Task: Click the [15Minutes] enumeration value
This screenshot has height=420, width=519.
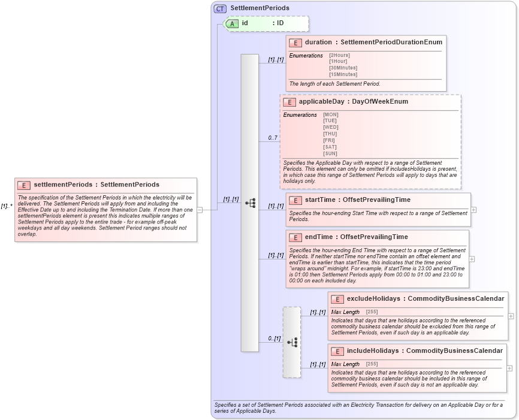Action: (343, 74)
